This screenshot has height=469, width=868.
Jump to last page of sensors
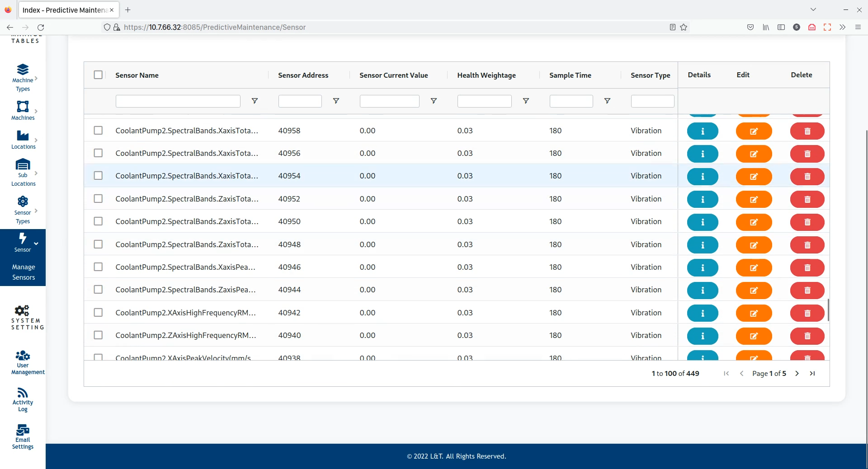click(812, 374)
